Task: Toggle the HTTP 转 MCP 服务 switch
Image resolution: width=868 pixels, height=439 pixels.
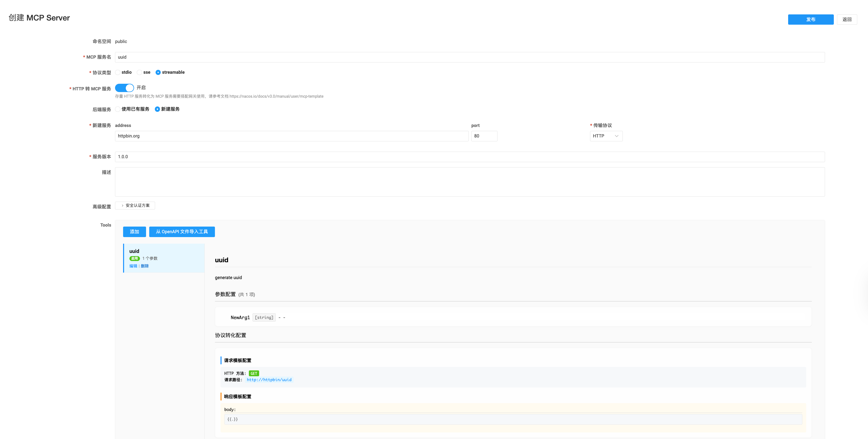Action: click(124, 88)
